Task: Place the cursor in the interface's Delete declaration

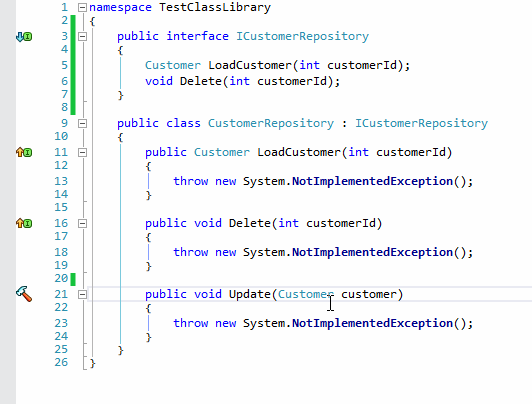Action: pyautogui.click(x=242, y=81)
